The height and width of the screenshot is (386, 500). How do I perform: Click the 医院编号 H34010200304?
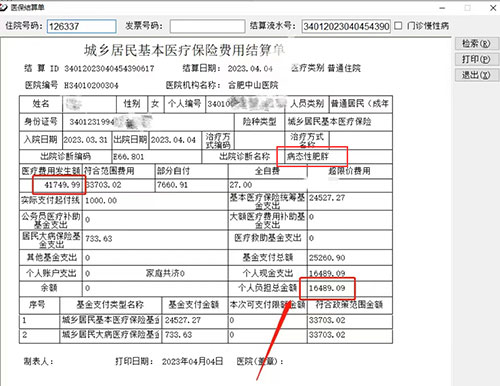[x=91, y=85]
